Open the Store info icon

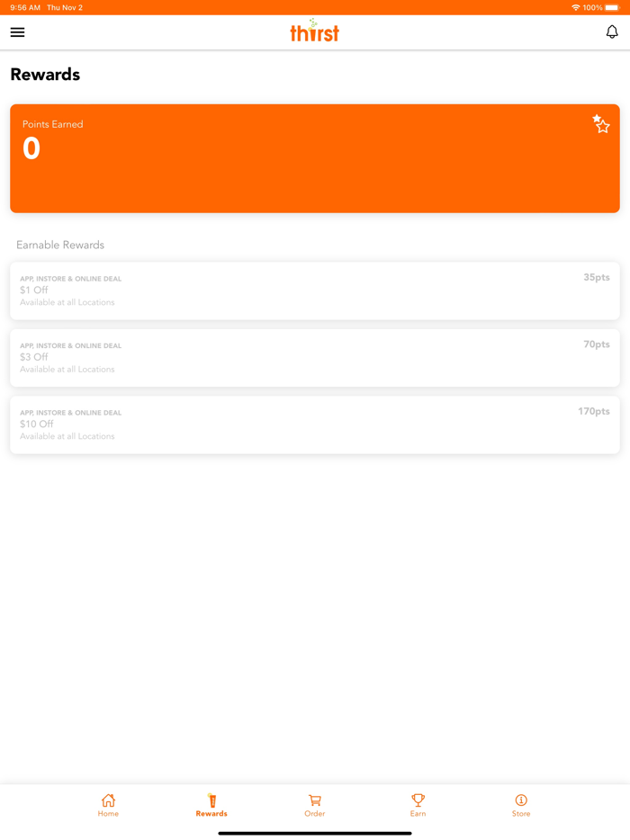pyautogui.click(x=521, y=800)
